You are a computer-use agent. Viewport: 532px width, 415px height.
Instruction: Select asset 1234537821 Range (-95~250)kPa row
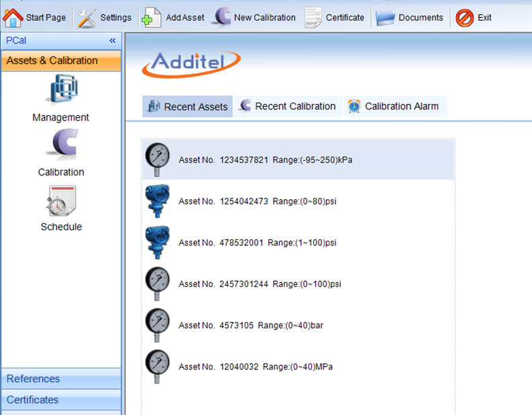click(x=299, y=160)
